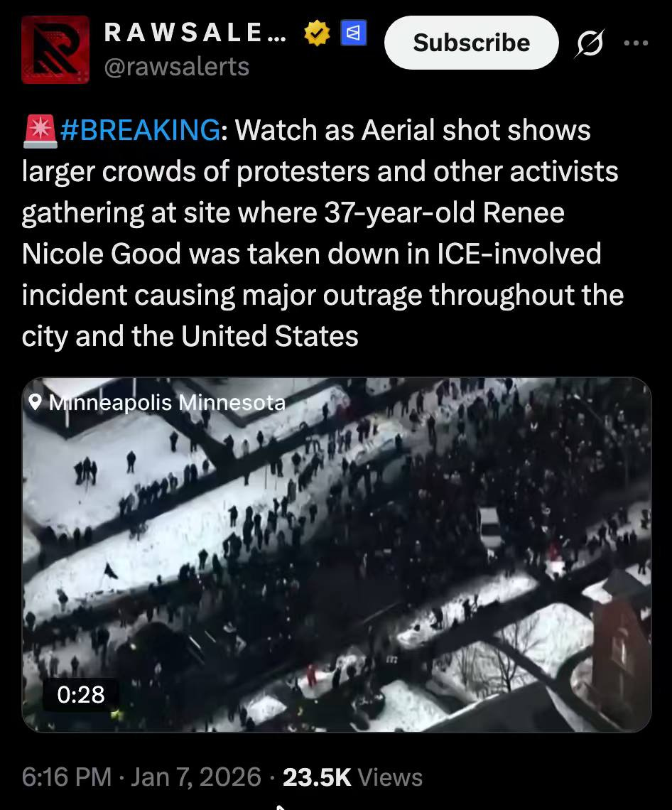Tap the location pin icon on the video

point(35,402)
